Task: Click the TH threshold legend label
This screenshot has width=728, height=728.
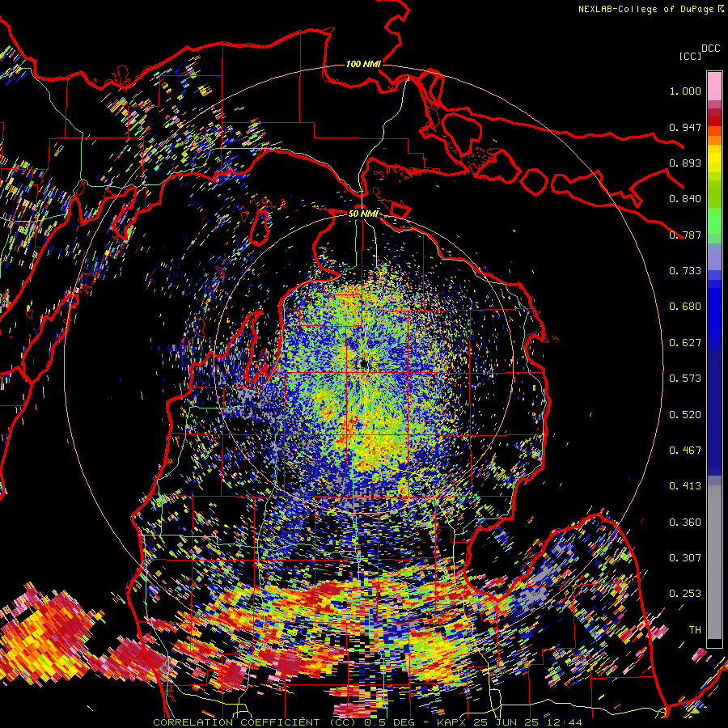Action: [x=695, y=630]
